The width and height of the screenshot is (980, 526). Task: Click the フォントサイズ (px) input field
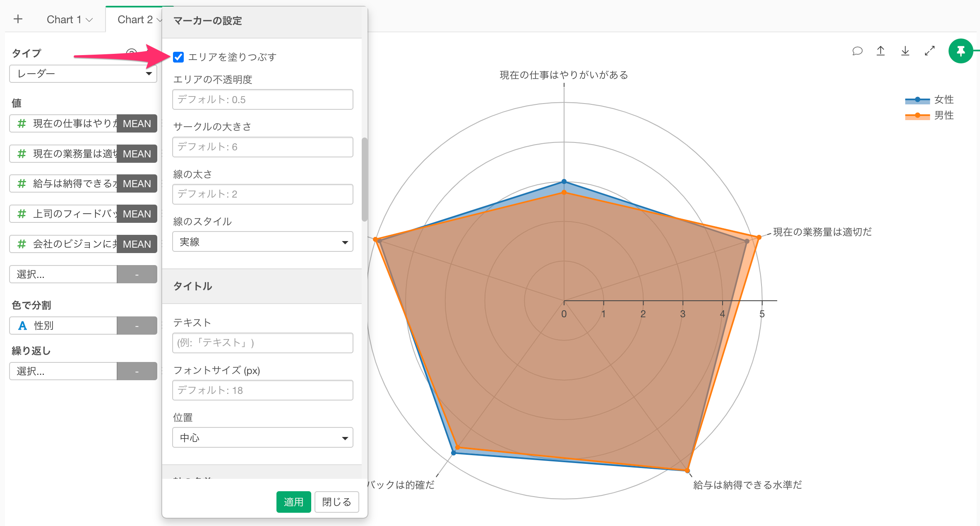click(x=262, y=390)
